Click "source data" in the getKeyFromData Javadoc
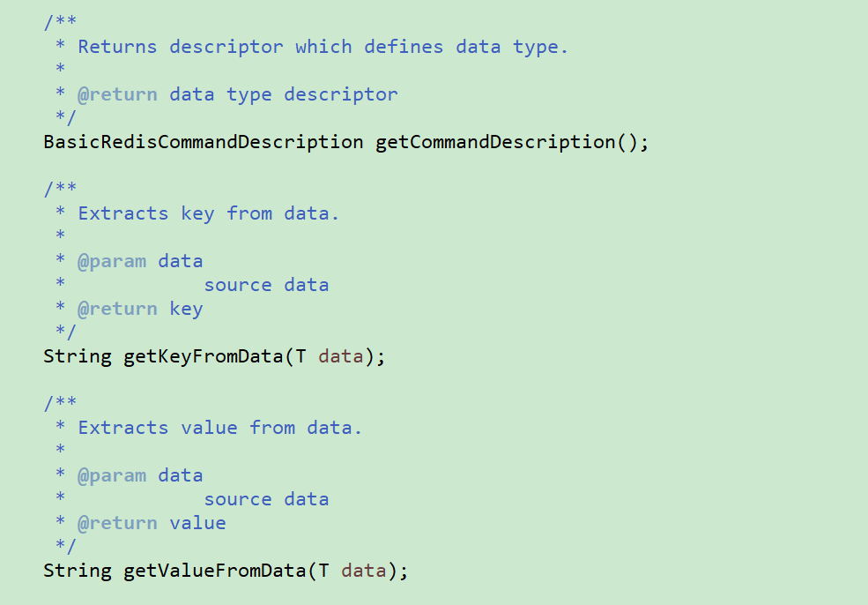868x605 pixels. pos(266,285)
